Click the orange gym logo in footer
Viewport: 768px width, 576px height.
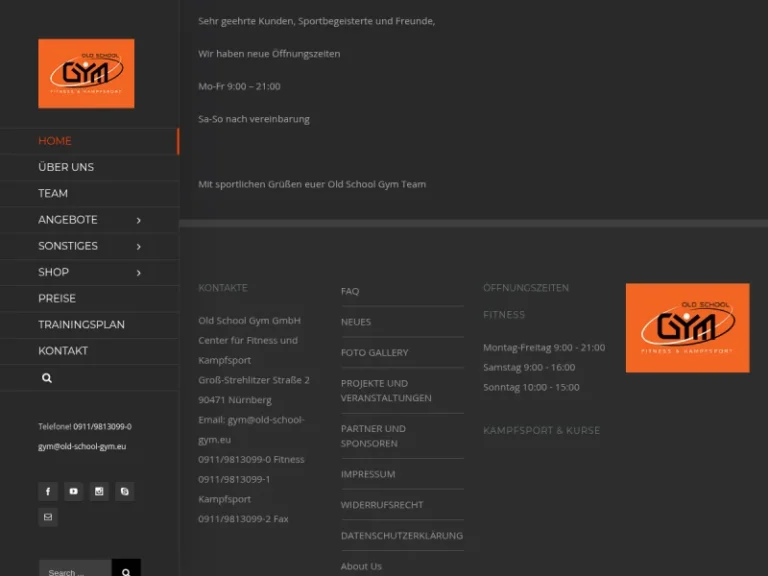(687, 328)
